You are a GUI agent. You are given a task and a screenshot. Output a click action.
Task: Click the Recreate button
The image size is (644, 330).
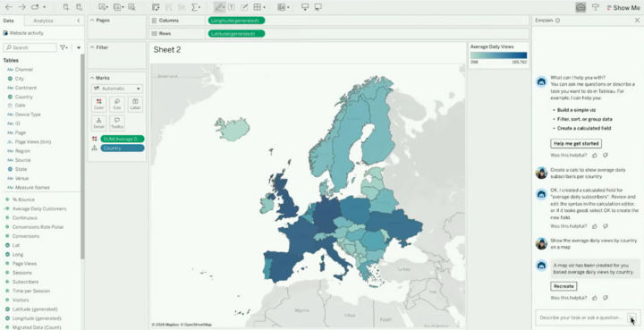tap(563, 286)
